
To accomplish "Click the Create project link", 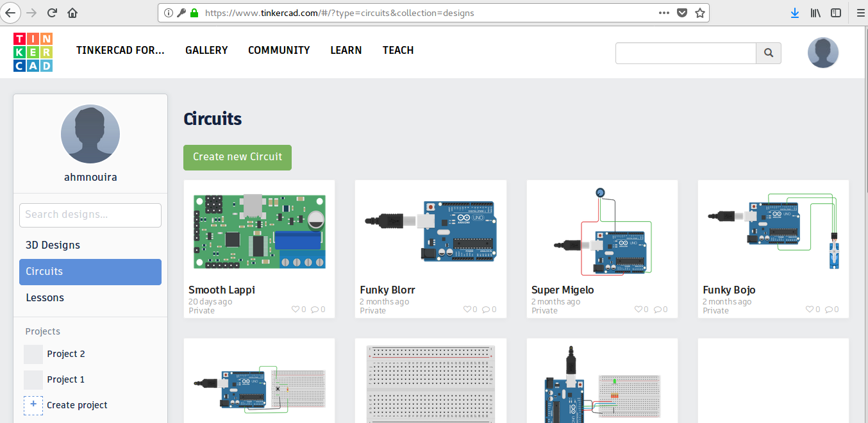I will (x=77, y=405).
